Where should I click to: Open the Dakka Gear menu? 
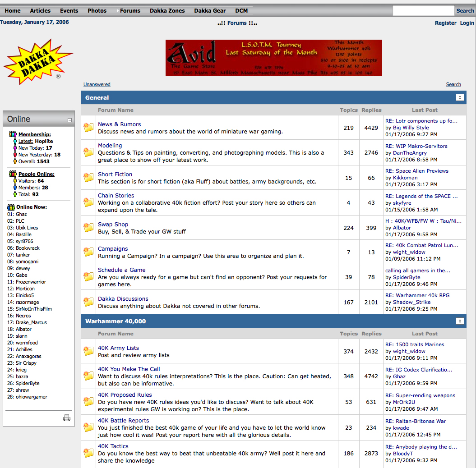coord(210,11)
